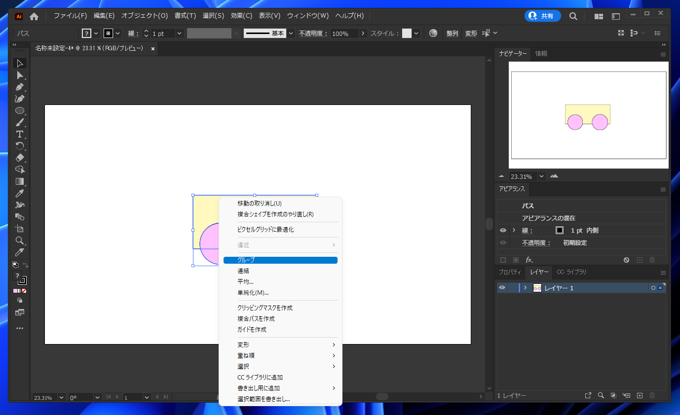Open the ファイル(F) menu
Screen dimensions: 680x415
70,16
